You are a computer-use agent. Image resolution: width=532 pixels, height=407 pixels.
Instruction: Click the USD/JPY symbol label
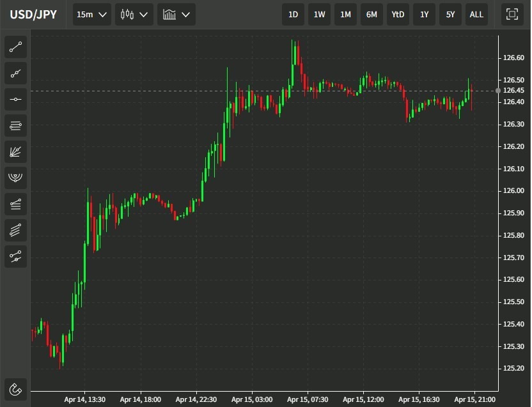click(x=32, y=14)
